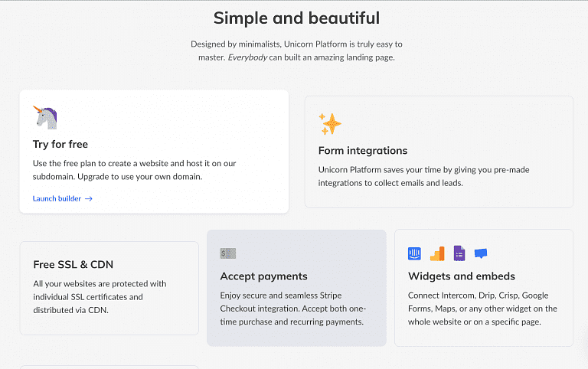Image resolution: width=588 pixels, height=369 pixels.
Task: Click the text 'Connect Intercom, Drip, Crisp, Google'
Action: pyautogui.click(x=478, y=296)
